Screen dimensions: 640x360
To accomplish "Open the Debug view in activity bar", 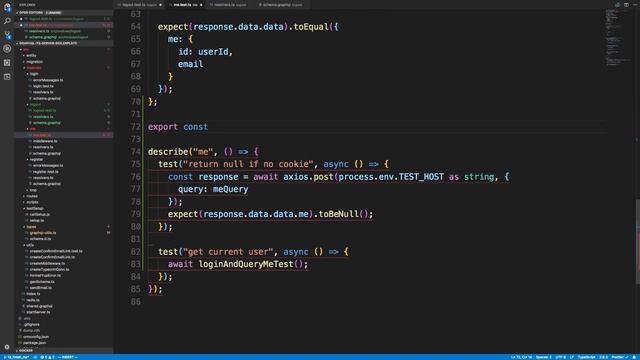I will [7, 49].
